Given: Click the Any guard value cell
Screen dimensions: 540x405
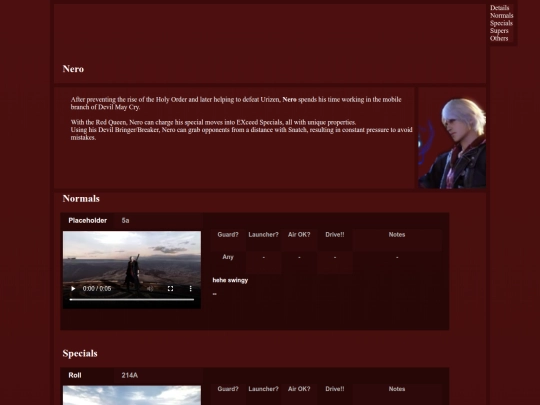Looking at the screenshot, I should point(228,257).
